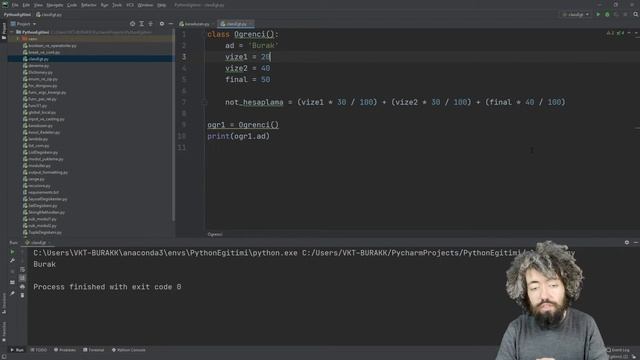Click the 'Process finished with exit code' console line
The height and width of the screenshot is (360, 640).
[107, 287]
